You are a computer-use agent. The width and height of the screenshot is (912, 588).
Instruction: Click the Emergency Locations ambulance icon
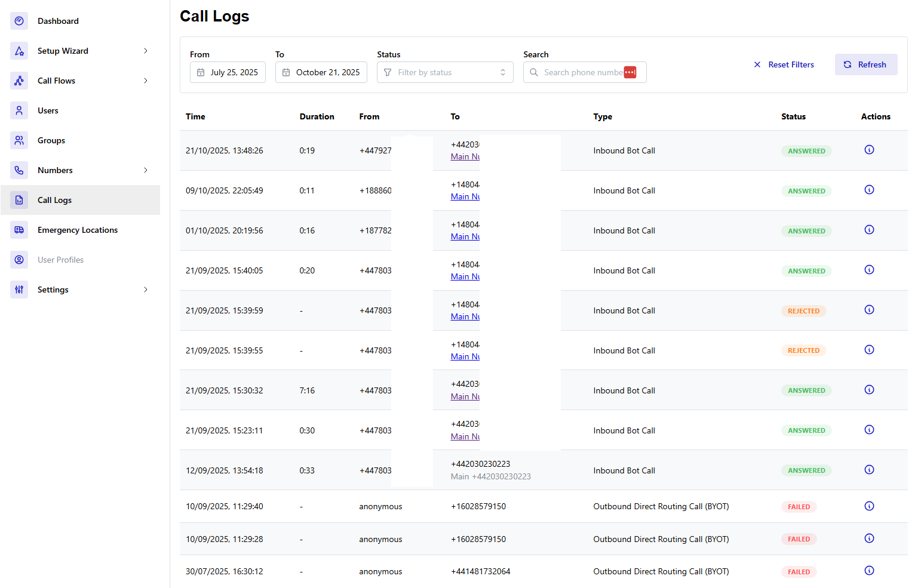[19, 230]
